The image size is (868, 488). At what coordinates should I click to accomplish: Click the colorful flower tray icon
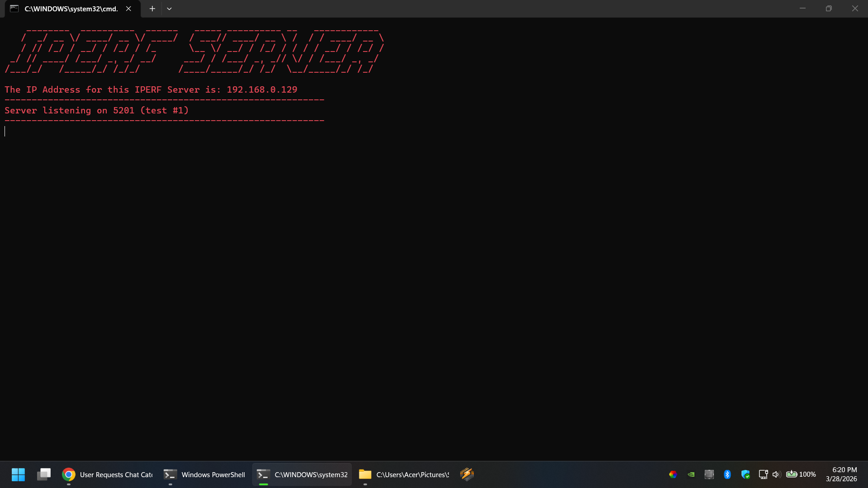pos(673,474)
